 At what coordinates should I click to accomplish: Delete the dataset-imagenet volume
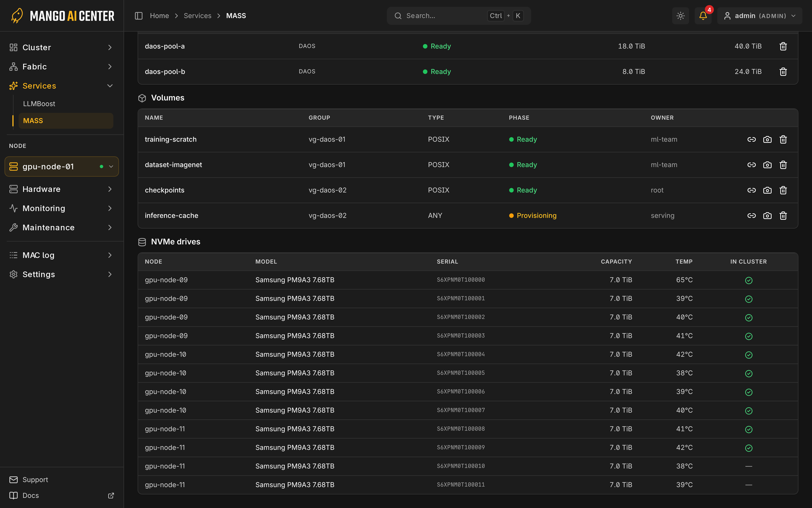point(783,165)
